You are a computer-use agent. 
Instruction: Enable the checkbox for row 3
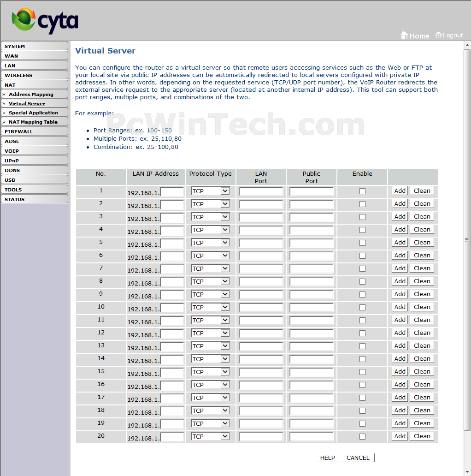362,217
